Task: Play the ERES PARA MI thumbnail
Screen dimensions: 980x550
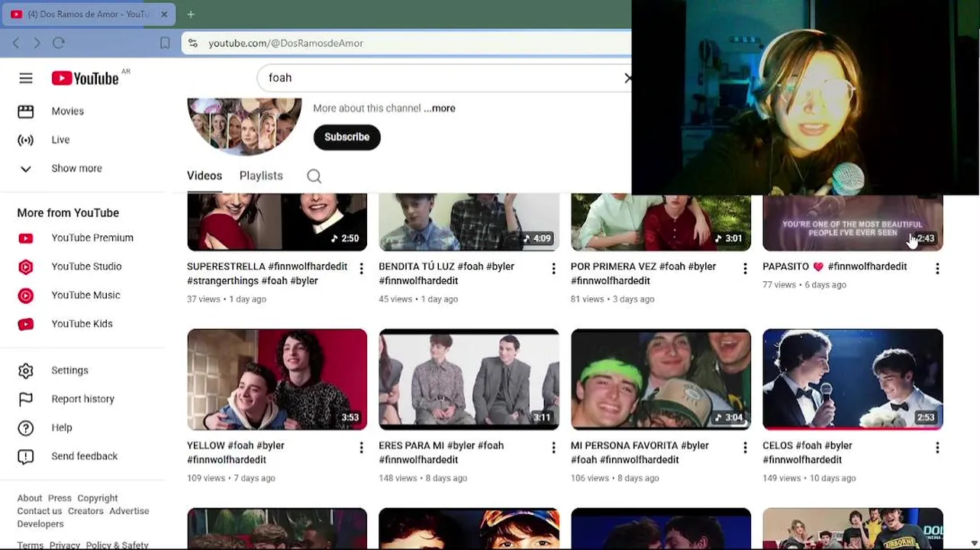Action: coord(469,380)
